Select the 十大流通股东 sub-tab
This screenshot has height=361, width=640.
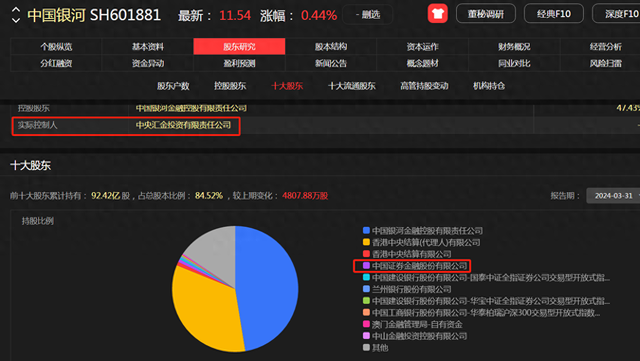pos(351,86)
